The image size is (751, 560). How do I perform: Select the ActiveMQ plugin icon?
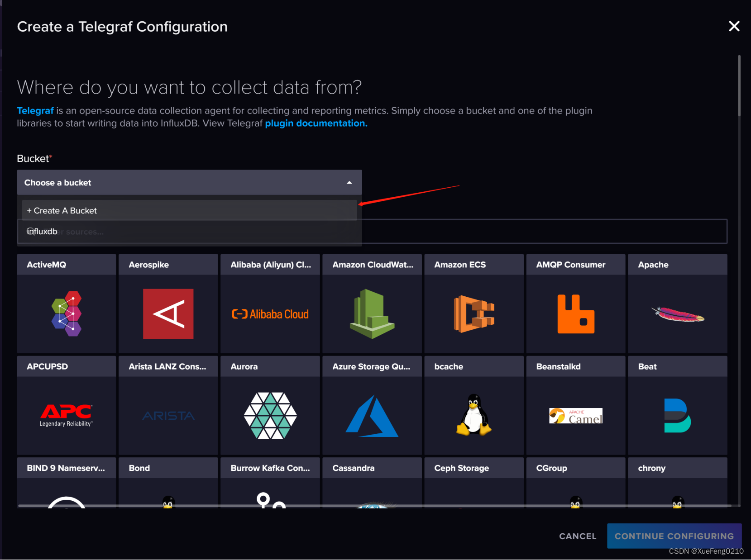point(67,314)
